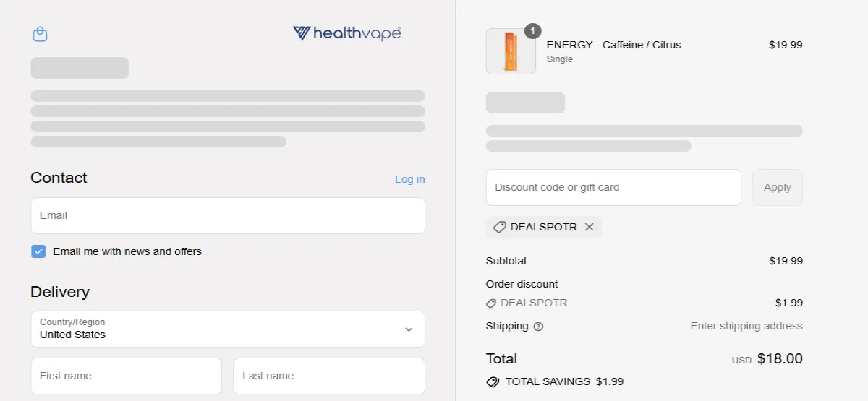
Task: Click the Single variant label
Action: point(560,59)
